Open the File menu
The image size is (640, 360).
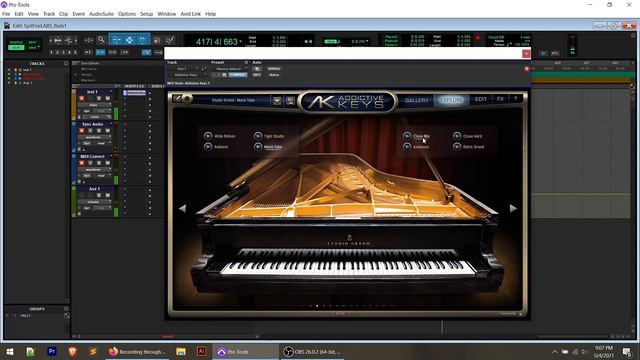(x=6, y=14)
